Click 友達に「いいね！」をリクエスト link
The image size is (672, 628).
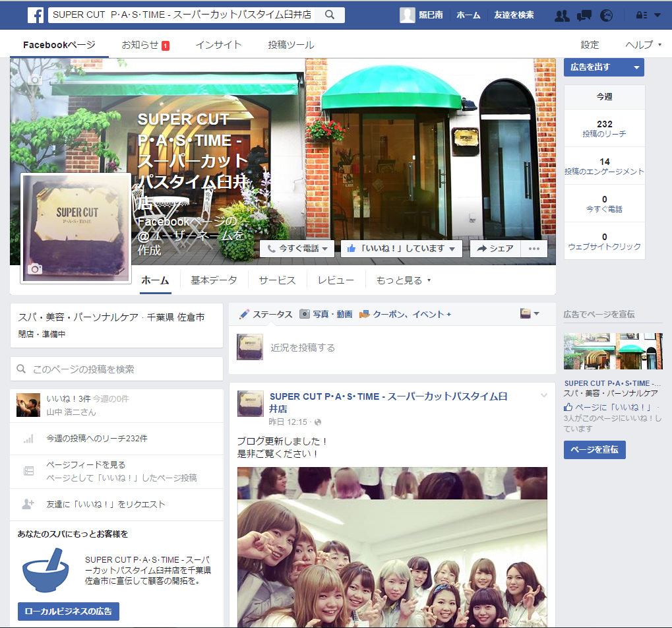106,505
